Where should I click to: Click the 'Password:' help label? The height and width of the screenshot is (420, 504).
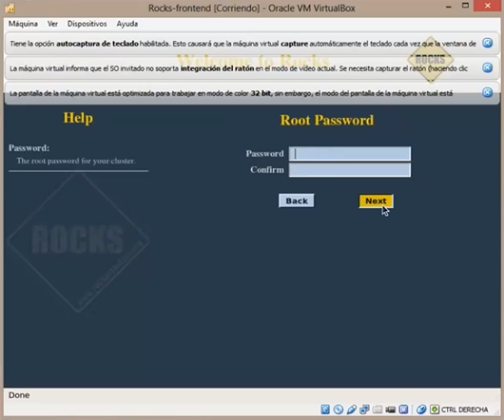pos(29,148)
